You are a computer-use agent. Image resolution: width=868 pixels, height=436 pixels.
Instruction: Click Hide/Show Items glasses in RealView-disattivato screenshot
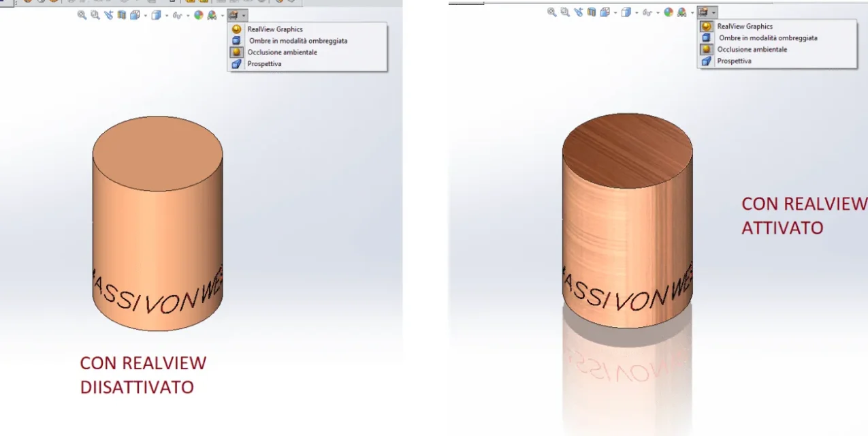point(178,15)
